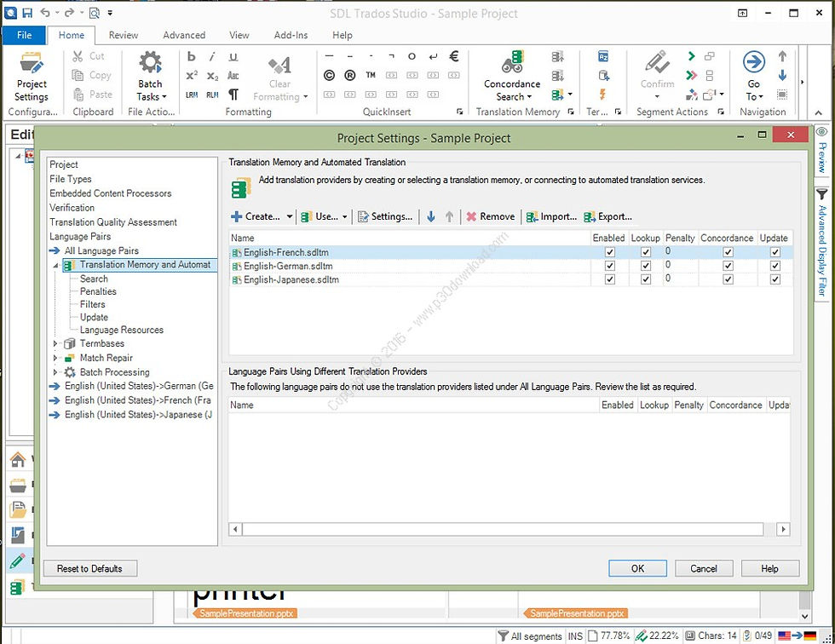
Task: Disable the Enabled checkbox for English-French.sdltm
Action: coord(610,252)
